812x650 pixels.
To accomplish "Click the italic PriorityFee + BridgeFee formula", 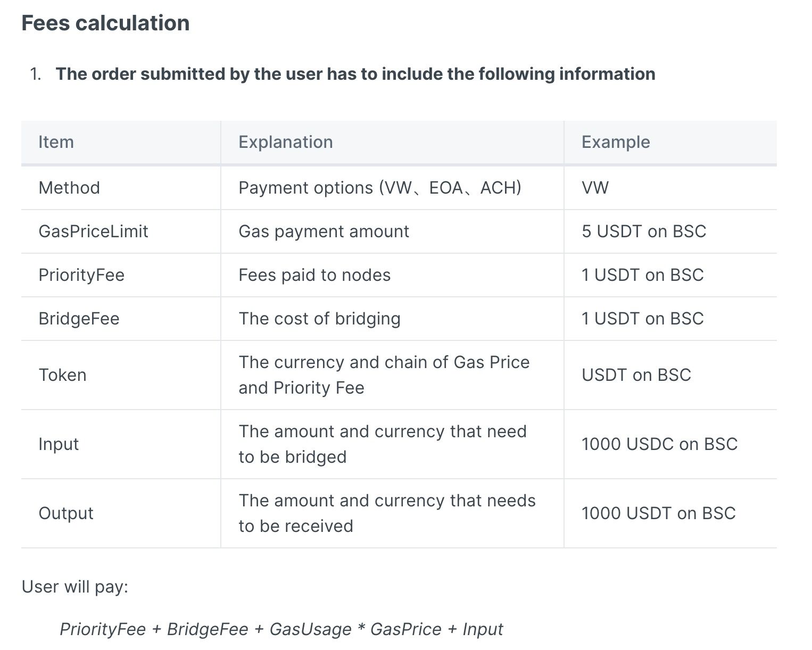I will [x=281, y=629].
